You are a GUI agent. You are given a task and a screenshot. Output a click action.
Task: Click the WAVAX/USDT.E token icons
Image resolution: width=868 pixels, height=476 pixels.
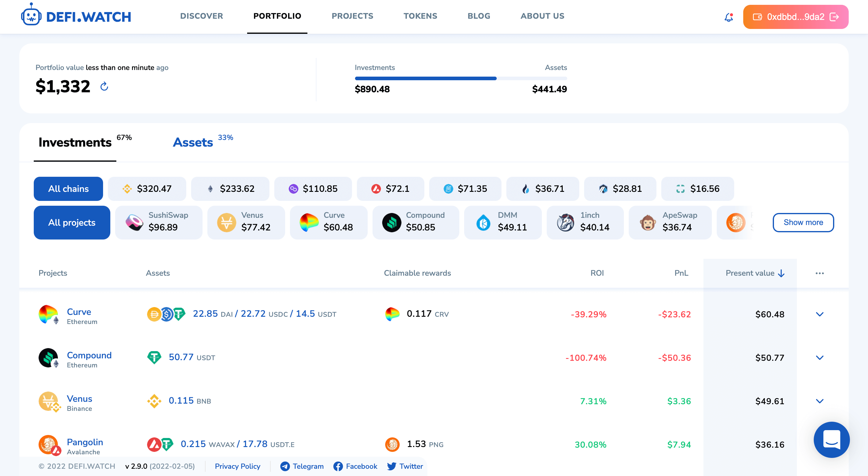[x=160, y=445]
